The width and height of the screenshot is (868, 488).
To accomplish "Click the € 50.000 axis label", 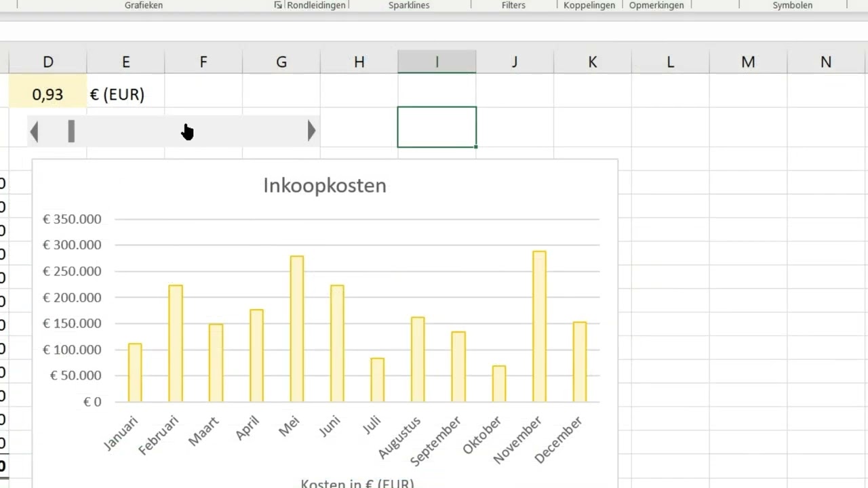I will click(76, 375).
